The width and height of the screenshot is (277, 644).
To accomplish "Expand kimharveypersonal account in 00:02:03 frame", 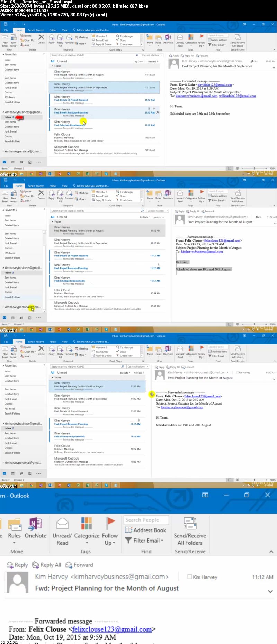I will click(x=3, y=307).
